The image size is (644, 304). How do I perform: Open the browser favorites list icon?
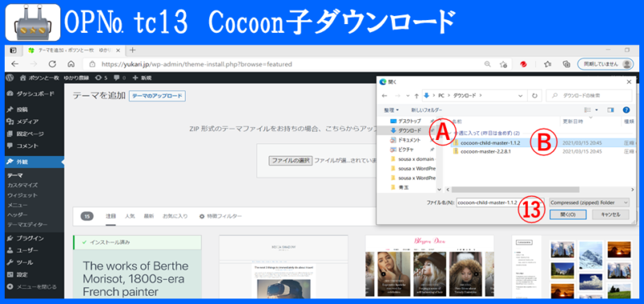pos(547,64)
